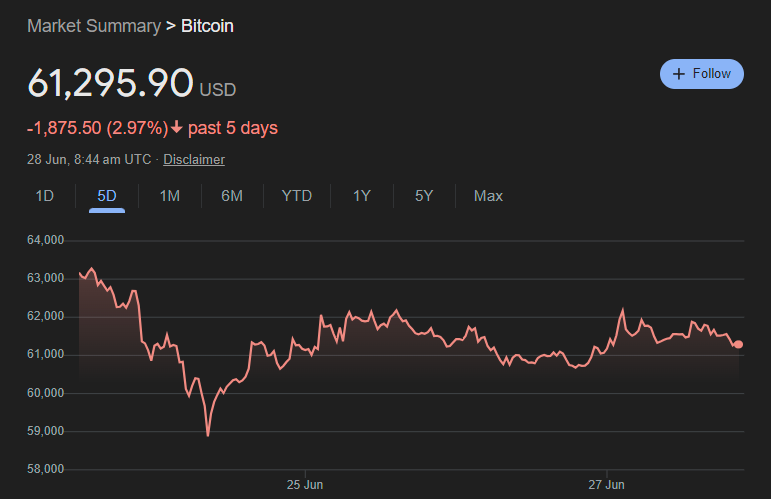Click the Bitcoin breadcrumb title

coord(207,26)
